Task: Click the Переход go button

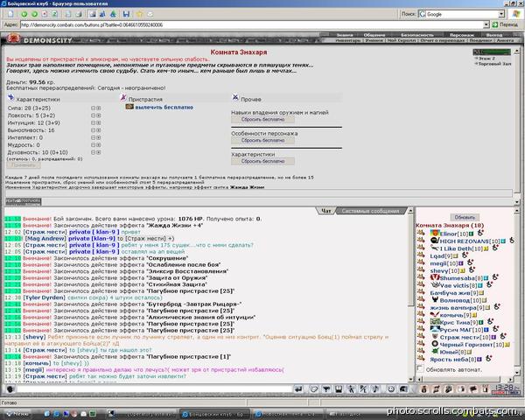Action: [505, 24]
